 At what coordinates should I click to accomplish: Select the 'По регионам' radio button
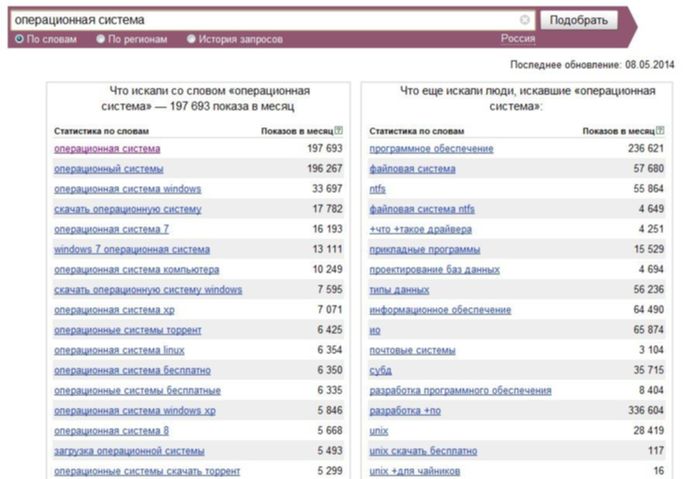pyautogui.click(x=100, y=39)
